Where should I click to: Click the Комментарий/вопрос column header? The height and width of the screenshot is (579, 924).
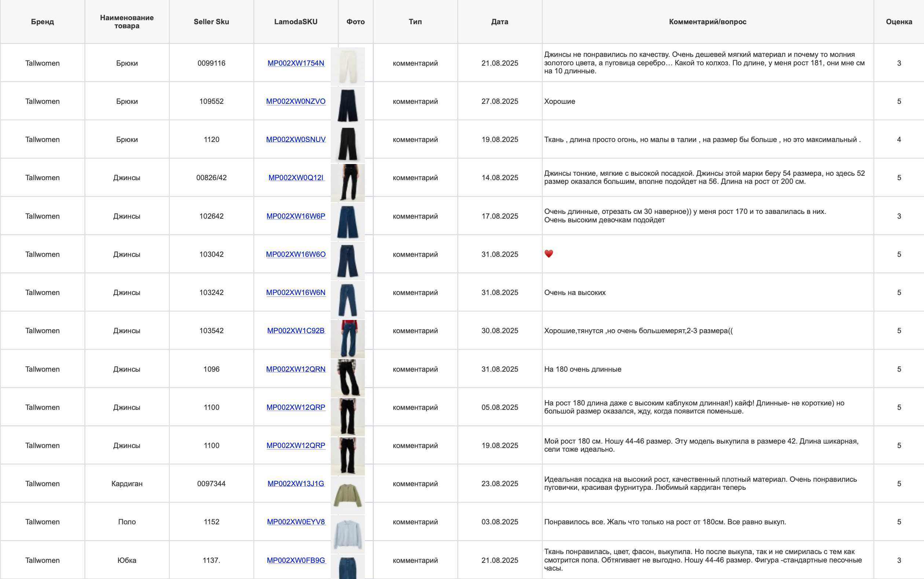pyautogui.click(x=708, y=22)
